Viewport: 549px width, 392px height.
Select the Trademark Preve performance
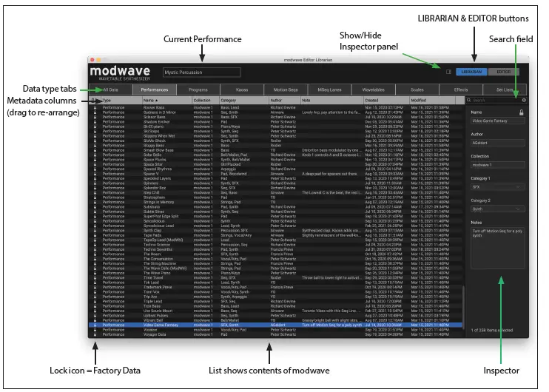[x=275, y=287]
